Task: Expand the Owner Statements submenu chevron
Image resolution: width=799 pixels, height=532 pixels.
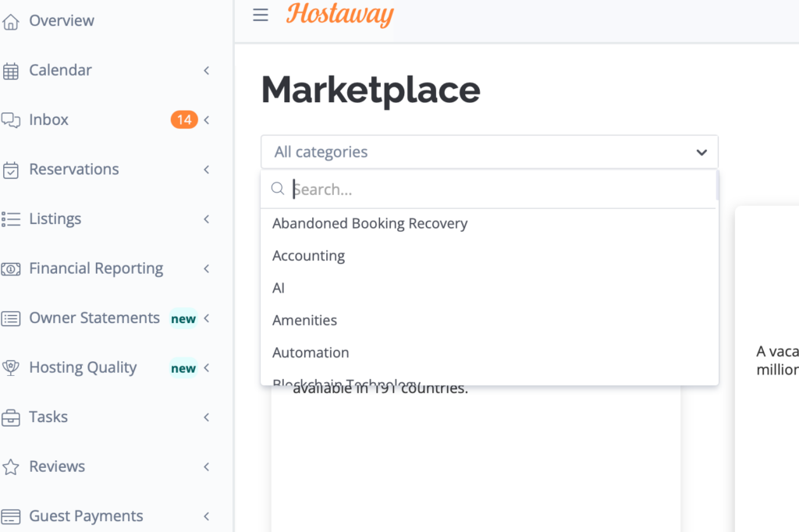Action: [x=206, y=318]
